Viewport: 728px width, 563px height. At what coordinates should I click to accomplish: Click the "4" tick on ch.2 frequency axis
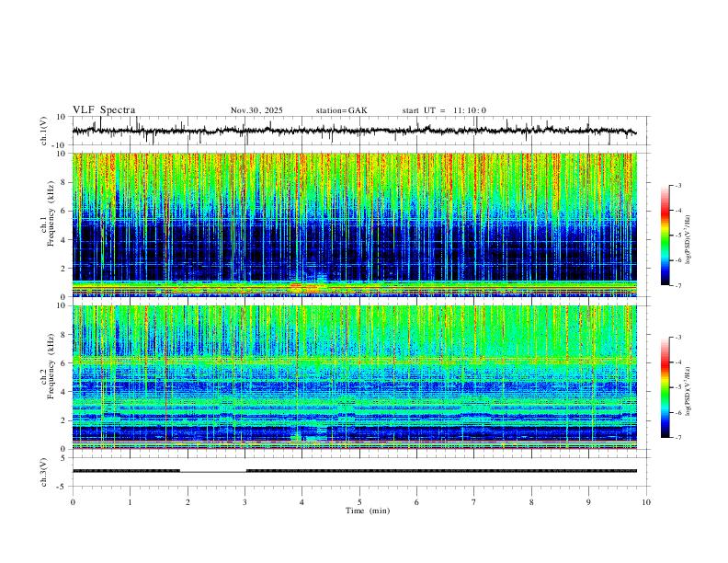64,392
